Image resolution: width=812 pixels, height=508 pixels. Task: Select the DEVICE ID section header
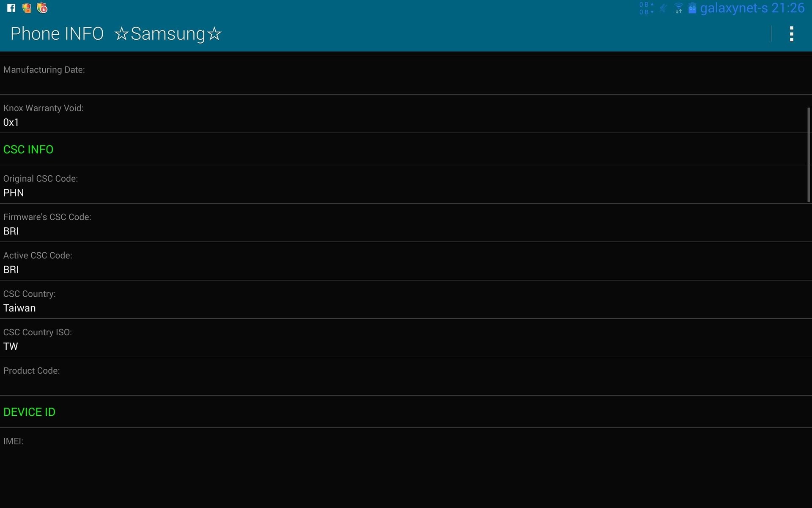point(29,412)
